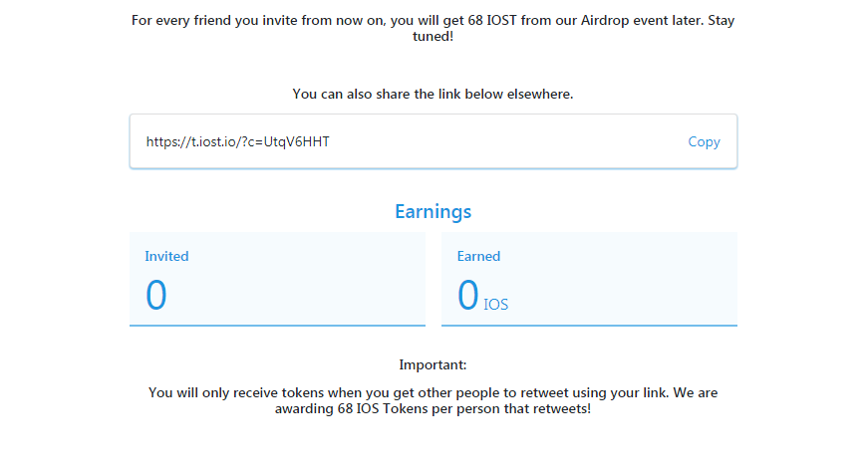This screenshot has height=470, width=868.
Task: Click the Earned label
Action: click(x=478, y=256)
